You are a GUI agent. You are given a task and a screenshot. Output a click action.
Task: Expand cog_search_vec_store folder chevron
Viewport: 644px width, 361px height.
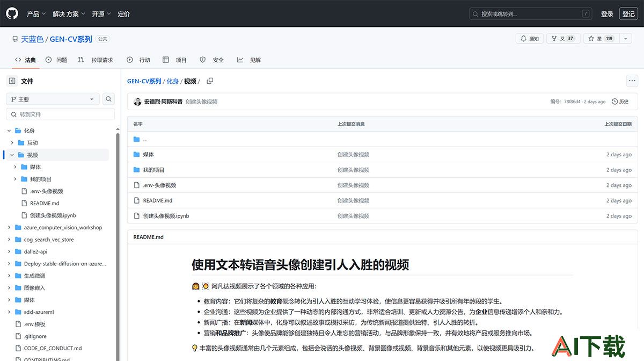[9, 240]
